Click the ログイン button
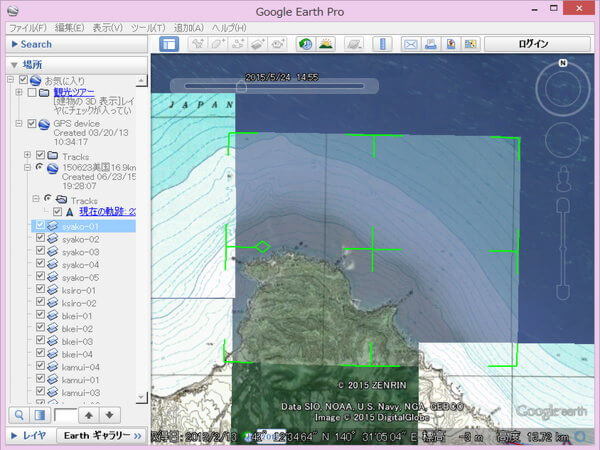The width and height of the screenshot is (600, 450). click(537, 44)
